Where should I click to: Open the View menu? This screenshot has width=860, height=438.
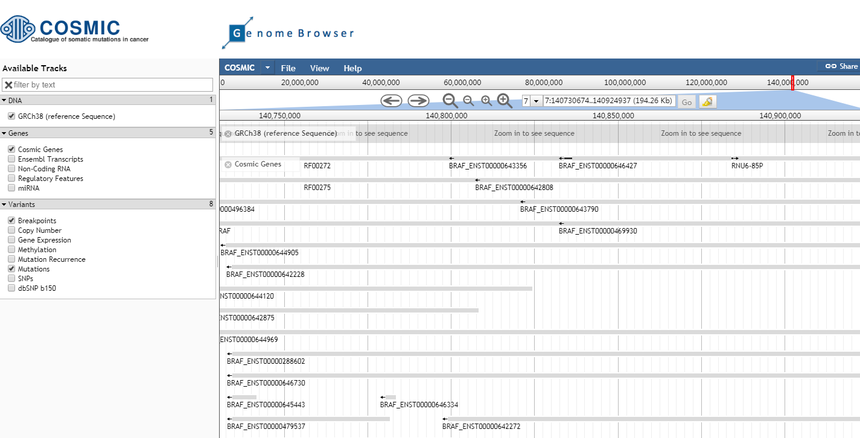click(x=319, y=68)
